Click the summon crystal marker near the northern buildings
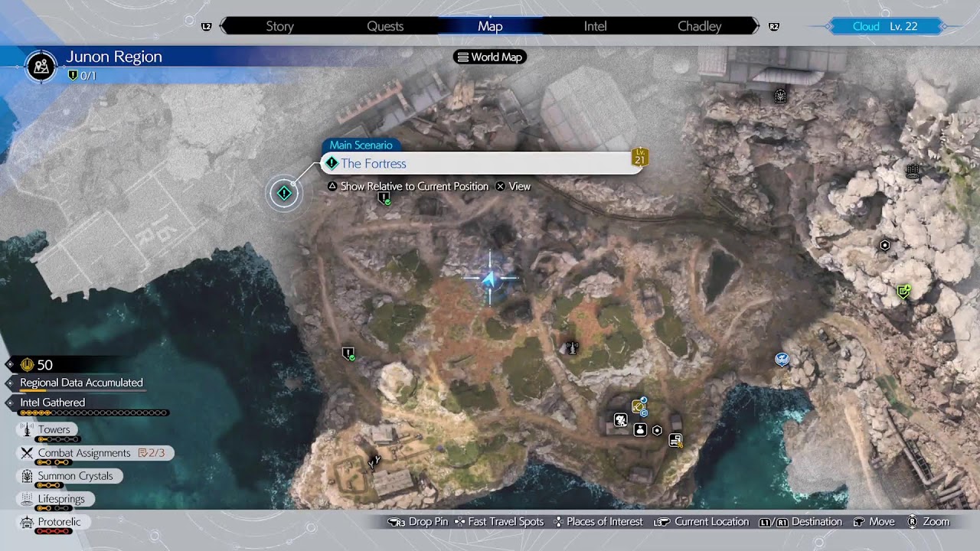Image resolution: width=980 pixels, height=551 pixels. click(780, 96)
